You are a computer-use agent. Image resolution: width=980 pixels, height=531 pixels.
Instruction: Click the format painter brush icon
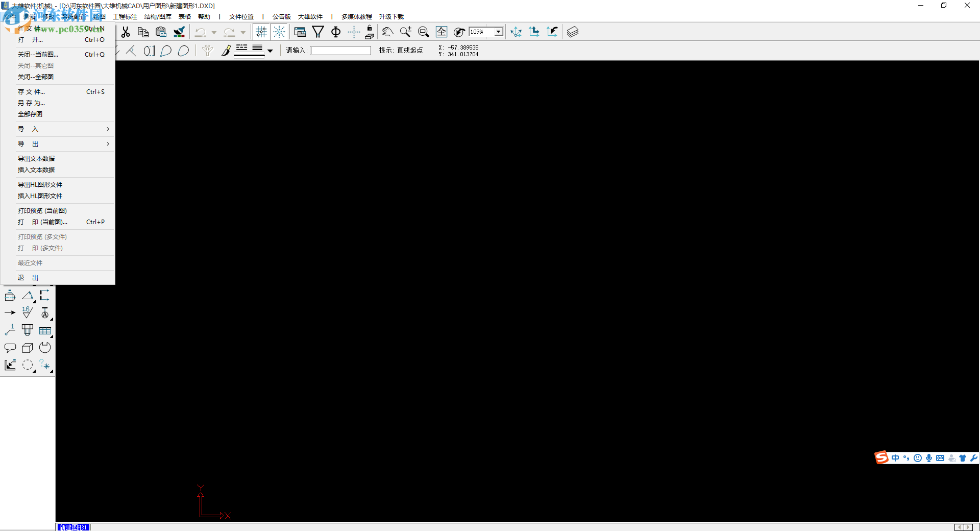click(x=179, y=32)
